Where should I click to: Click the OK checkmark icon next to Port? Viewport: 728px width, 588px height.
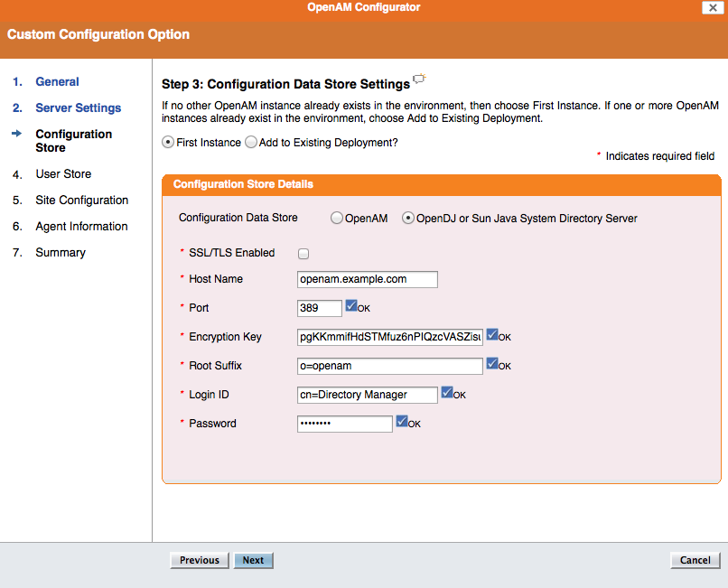coord(351,305)
